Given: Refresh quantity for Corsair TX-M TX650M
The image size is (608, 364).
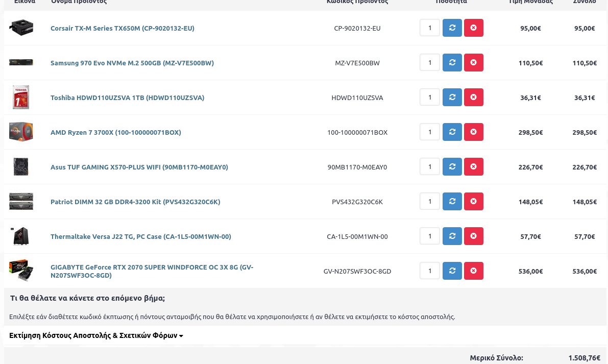Looking at the screenshot, I should pyautogui.click(x=452, y=28).
